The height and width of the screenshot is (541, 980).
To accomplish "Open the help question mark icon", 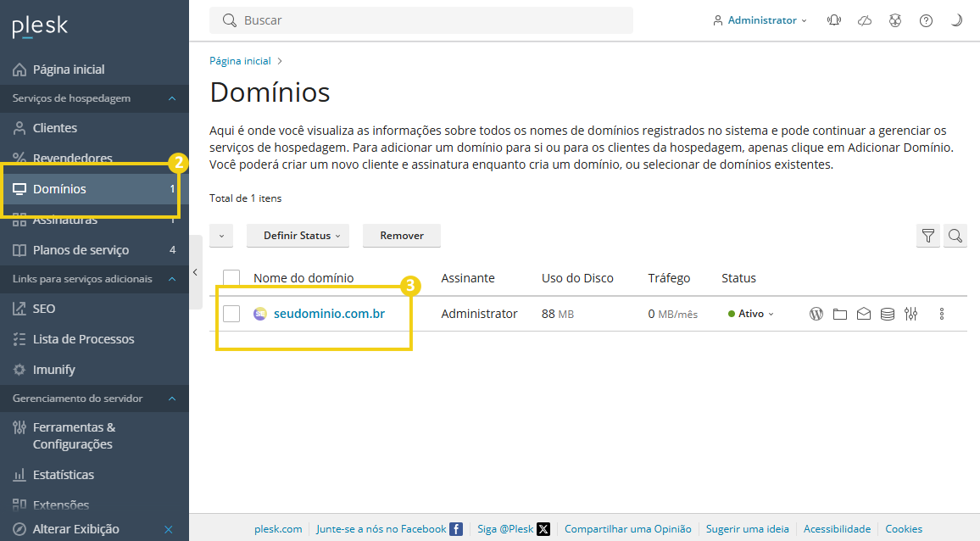I will tap(926, 20).
